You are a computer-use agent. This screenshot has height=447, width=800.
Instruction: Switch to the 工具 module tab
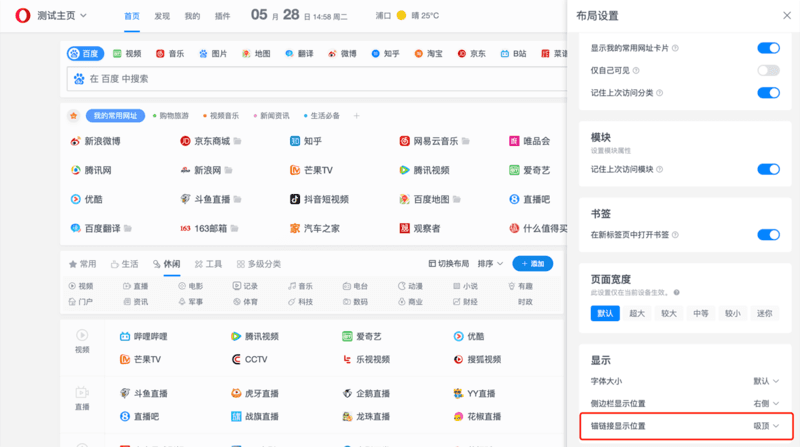(208, 264)
